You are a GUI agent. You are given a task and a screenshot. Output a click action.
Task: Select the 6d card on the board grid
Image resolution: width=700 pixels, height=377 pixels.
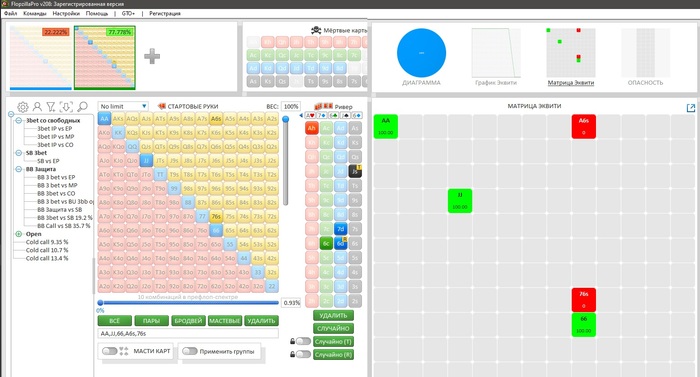(341, 243)
